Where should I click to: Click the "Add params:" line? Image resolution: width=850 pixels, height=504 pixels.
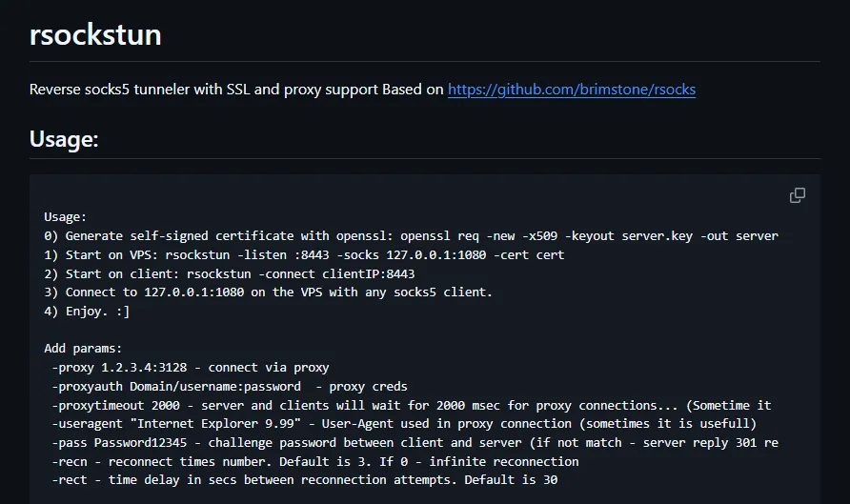point(83,349)
